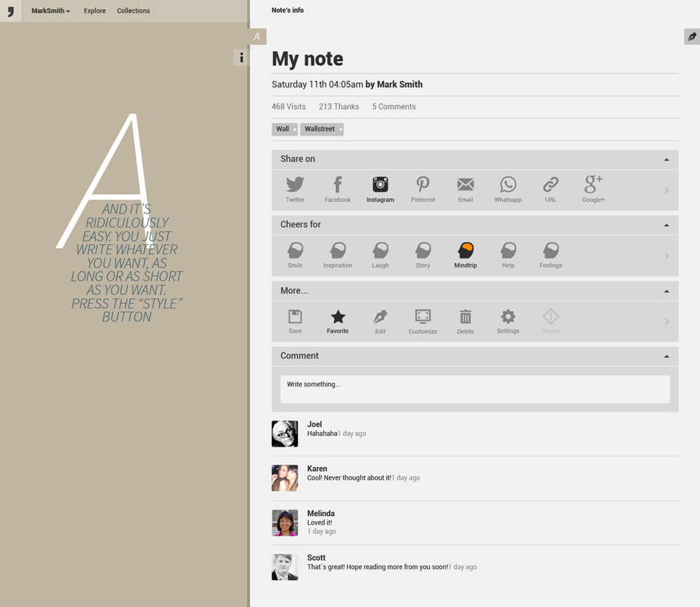700x607 pixels.
Task: Open the 5 Comments link
Action: (x=393, y=106)
